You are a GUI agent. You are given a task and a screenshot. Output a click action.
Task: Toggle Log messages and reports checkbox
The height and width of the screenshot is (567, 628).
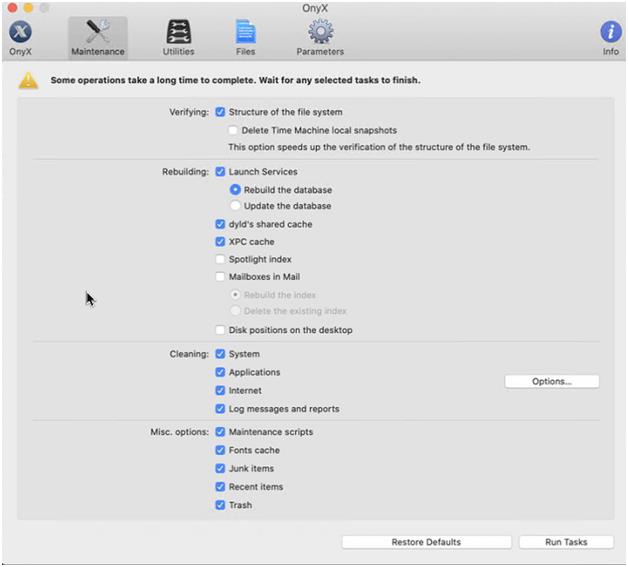(x=220, y=408)
